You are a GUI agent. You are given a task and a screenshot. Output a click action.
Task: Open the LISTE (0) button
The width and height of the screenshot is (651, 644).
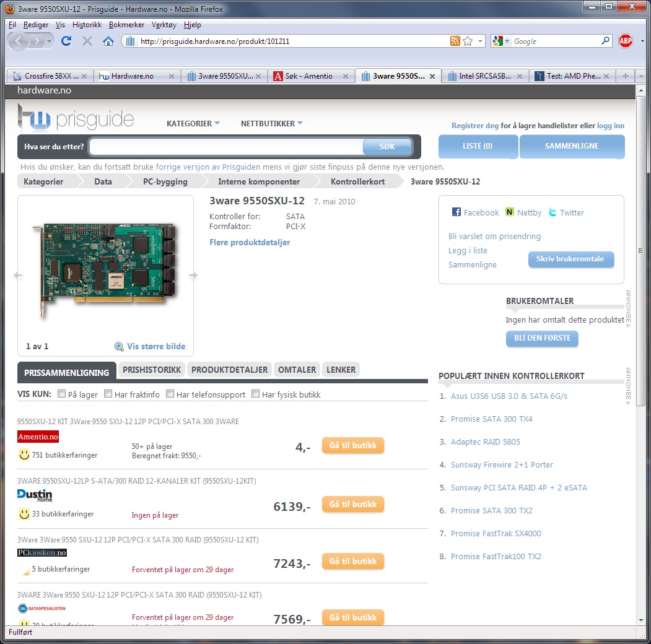click(x=478, y=146)
